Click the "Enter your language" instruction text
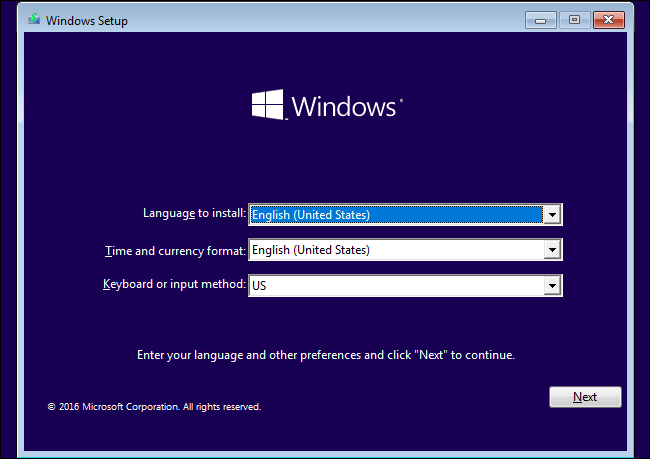This screenshot has width=650, height=459. 325,355
